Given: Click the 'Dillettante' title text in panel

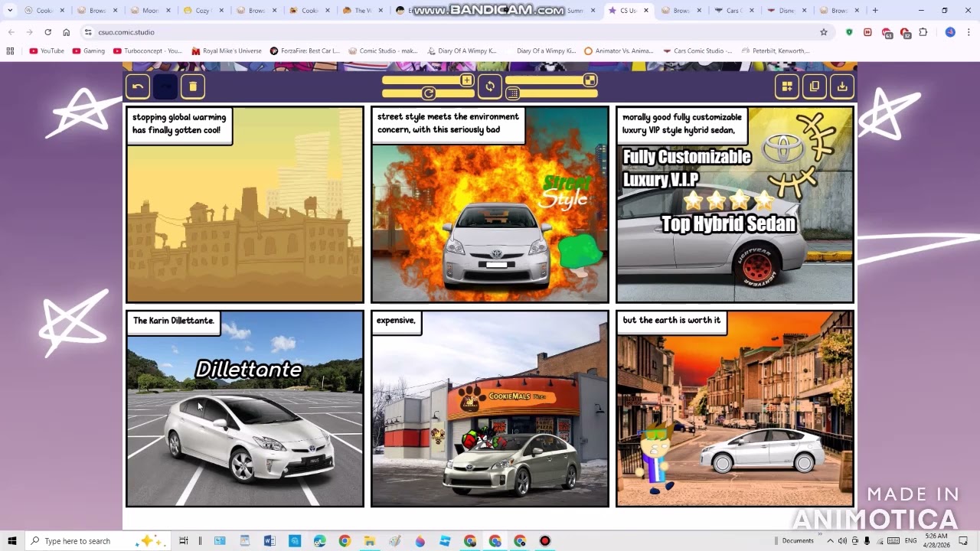Looking at the screenshot, I should tap(249, 370).
